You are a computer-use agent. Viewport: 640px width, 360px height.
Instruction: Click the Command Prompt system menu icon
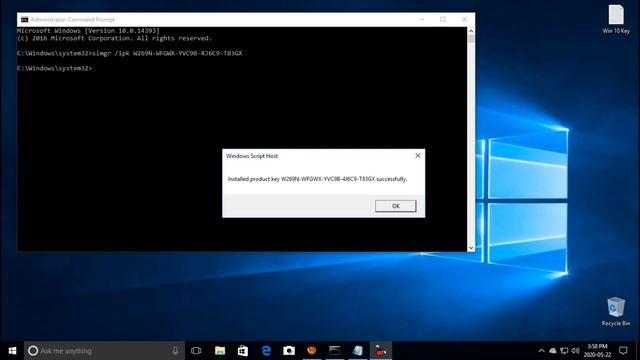(24, 20)
